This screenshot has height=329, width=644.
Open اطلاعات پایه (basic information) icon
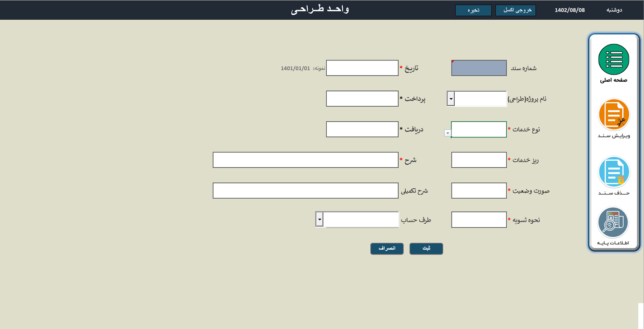pos(613,222)
